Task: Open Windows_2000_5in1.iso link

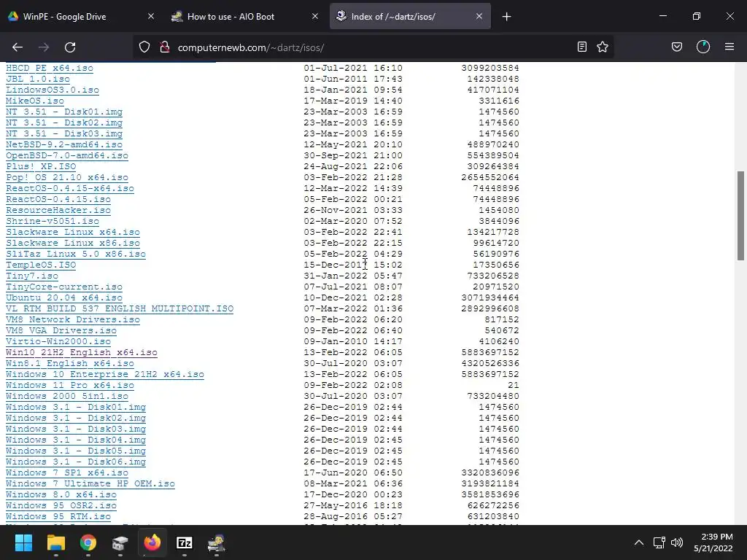Action: point(67,396)
